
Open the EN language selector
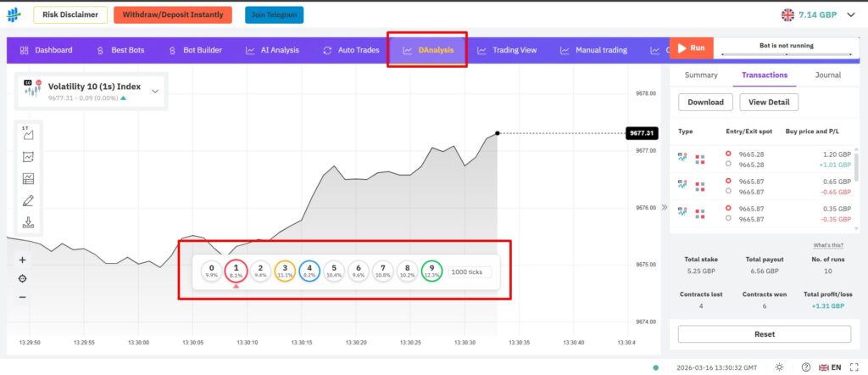point(830,367)
